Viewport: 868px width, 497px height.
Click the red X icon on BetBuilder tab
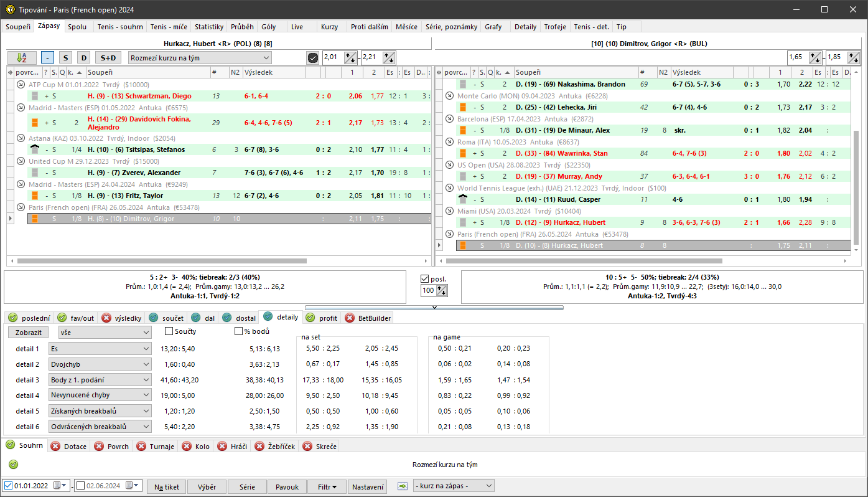coord(349,318)
